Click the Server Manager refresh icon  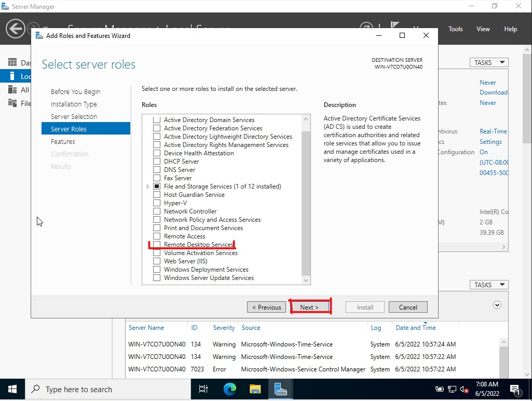pos(366,26)
